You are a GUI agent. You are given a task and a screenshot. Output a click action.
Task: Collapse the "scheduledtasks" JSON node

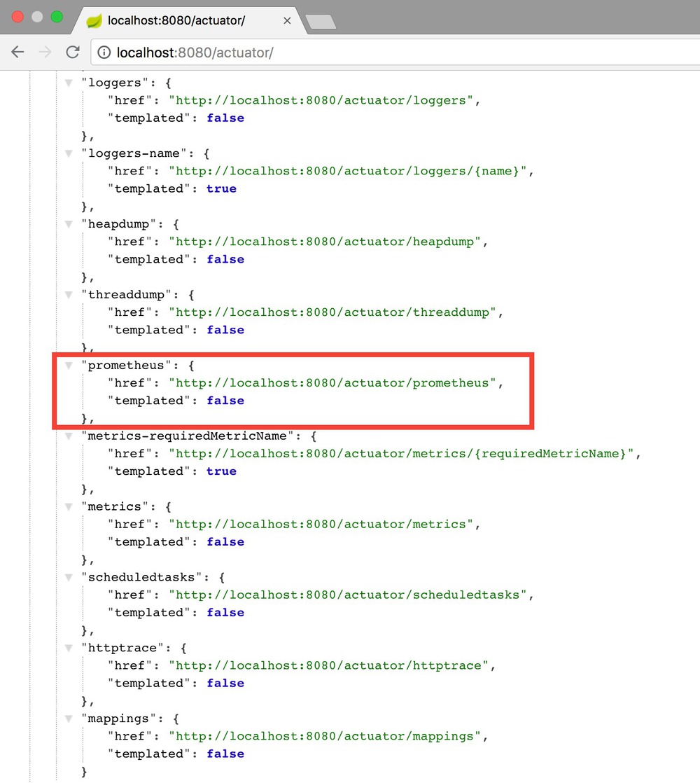[x=69, y=577]
